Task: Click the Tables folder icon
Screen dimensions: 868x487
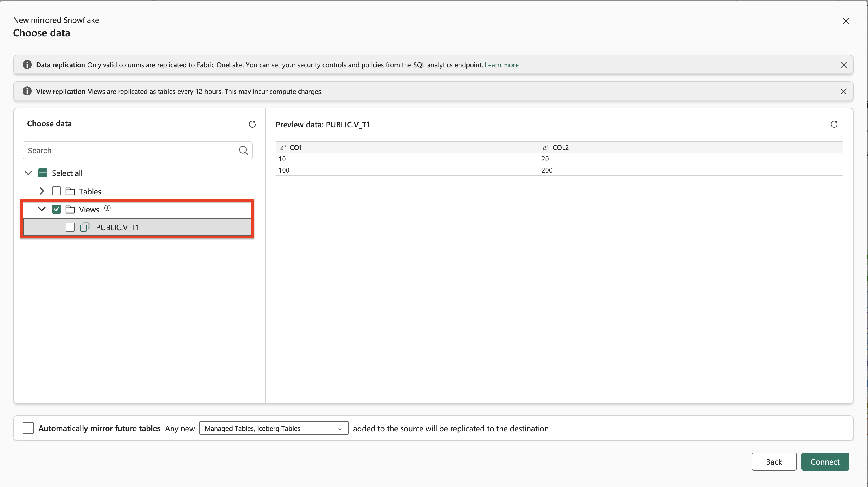Action: tap(70, 191)
